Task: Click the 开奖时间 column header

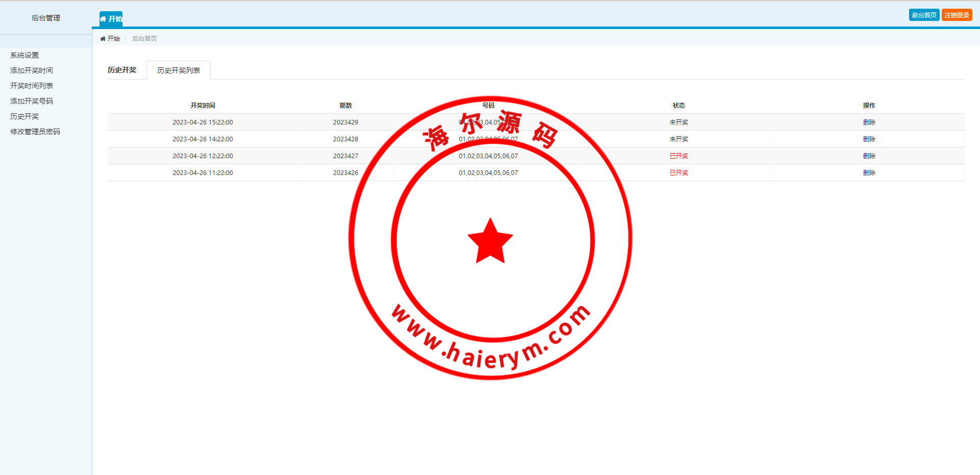Action: pos(203,106)
